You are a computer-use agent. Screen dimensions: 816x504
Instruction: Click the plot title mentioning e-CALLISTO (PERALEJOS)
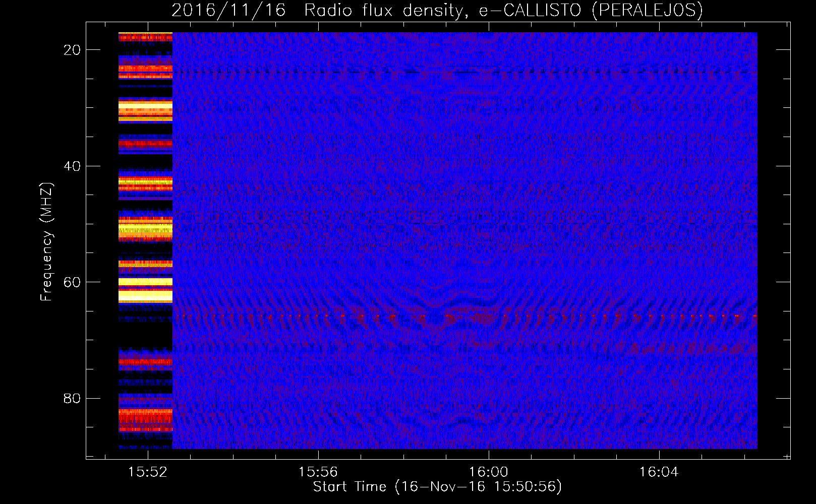tap(437, 10)
